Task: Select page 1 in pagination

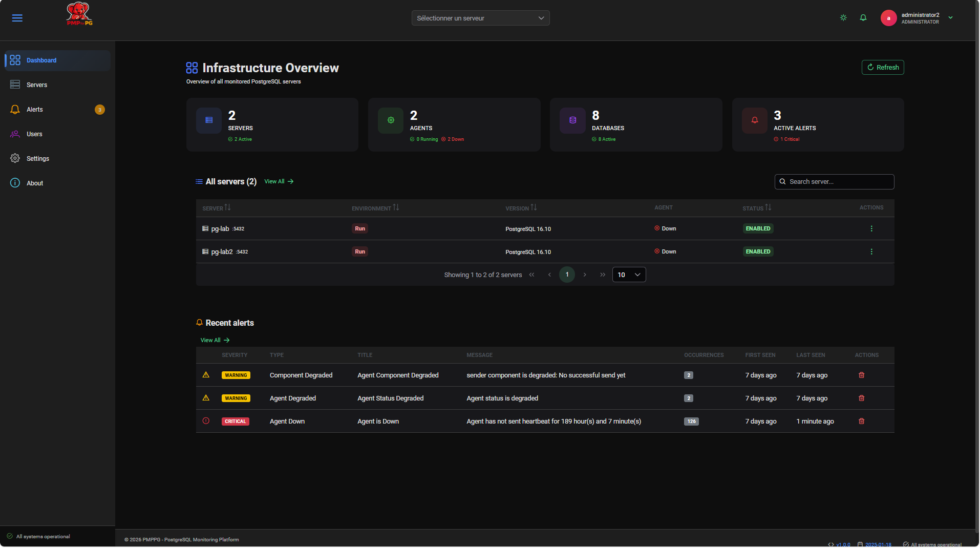Action: click(567, 275)
